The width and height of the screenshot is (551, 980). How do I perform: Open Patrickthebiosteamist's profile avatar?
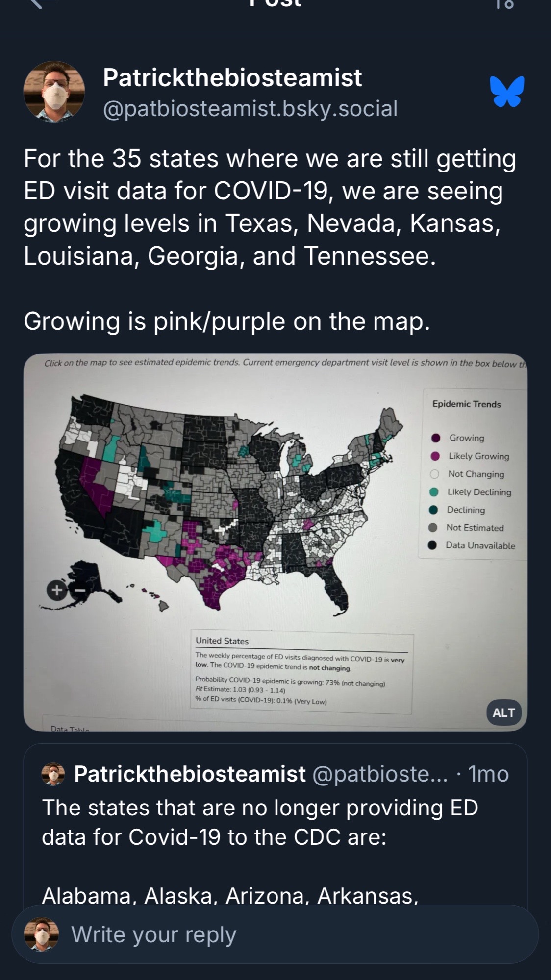tap(54, 92)
